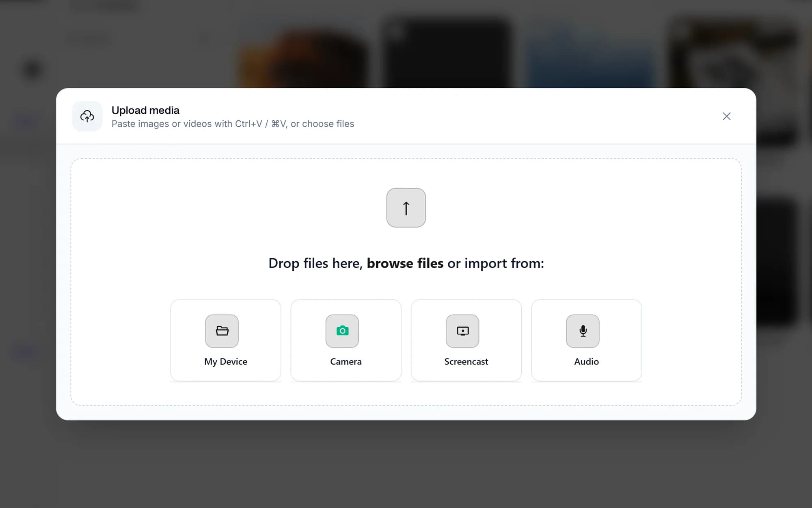812x508 pixels.
Task: Click the Upload media heading
Action: coord(145,110)
